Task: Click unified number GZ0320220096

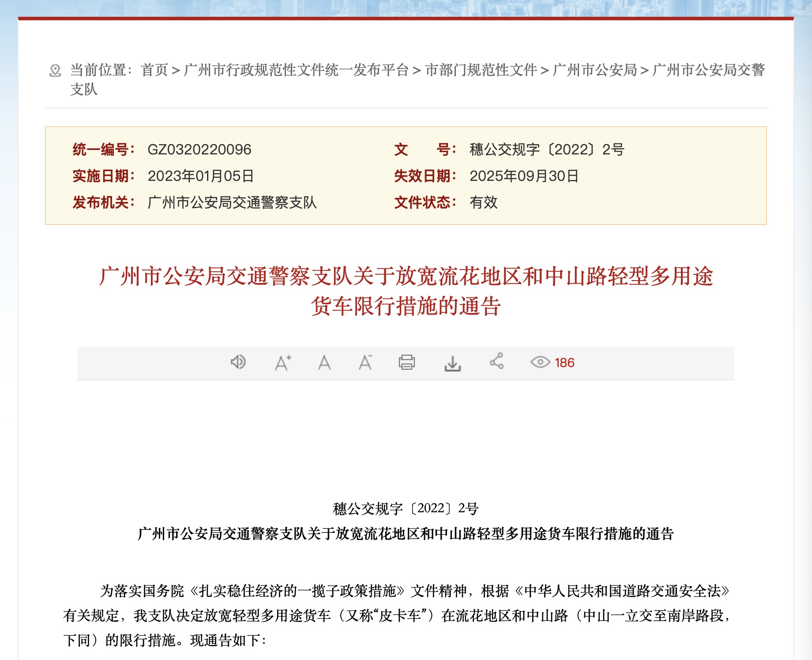Action: (x=199, y=150)
